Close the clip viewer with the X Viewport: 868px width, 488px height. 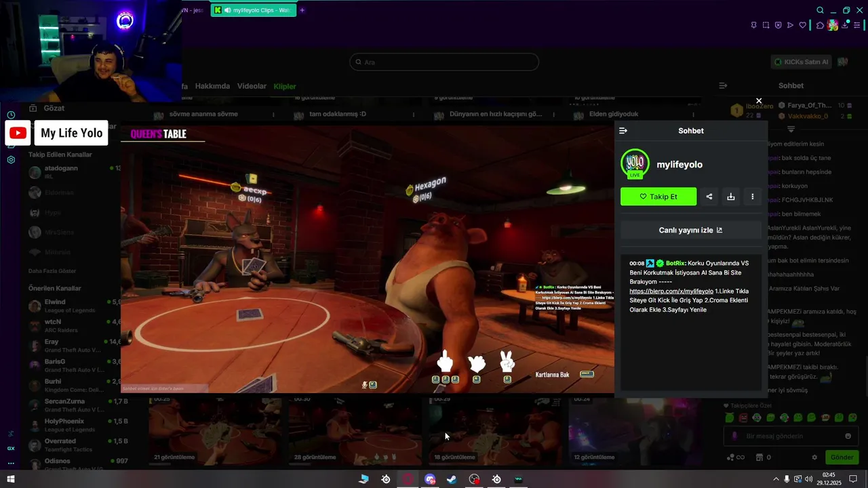[759, 101]
